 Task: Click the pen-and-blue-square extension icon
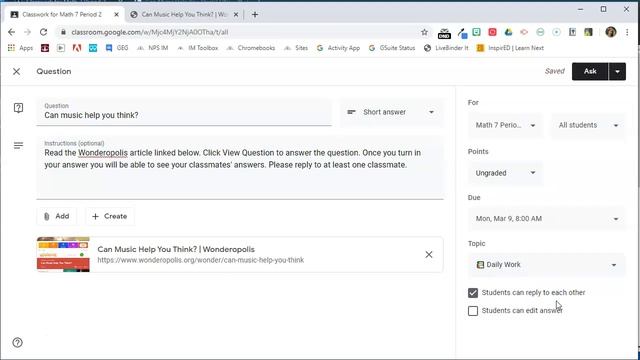tap(462, 33)
